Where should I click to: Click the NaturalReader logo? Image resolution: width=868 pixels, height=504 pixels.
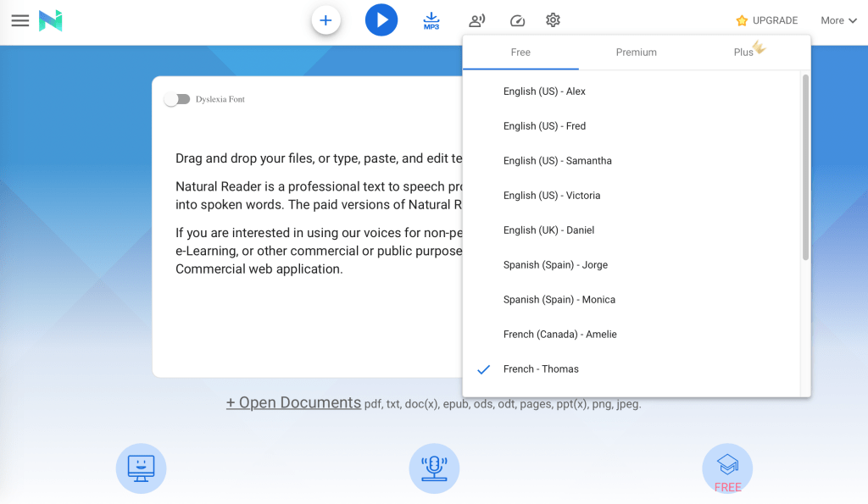pos(51,20)
